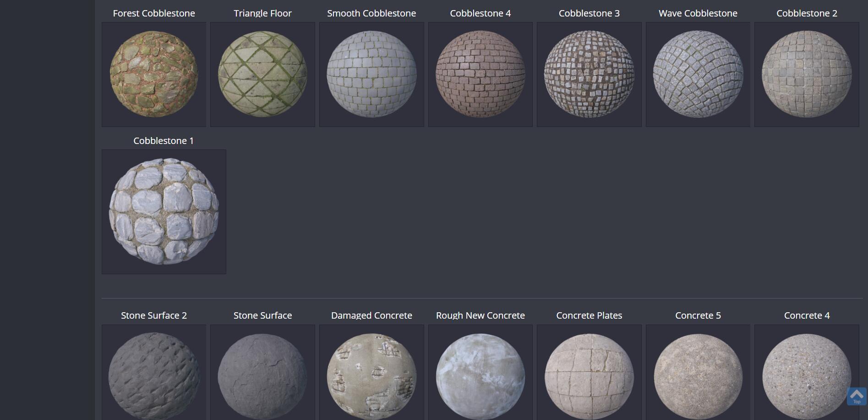Select the Triangle Floor material sphere

pyautogui.click(x=262, y=74)
